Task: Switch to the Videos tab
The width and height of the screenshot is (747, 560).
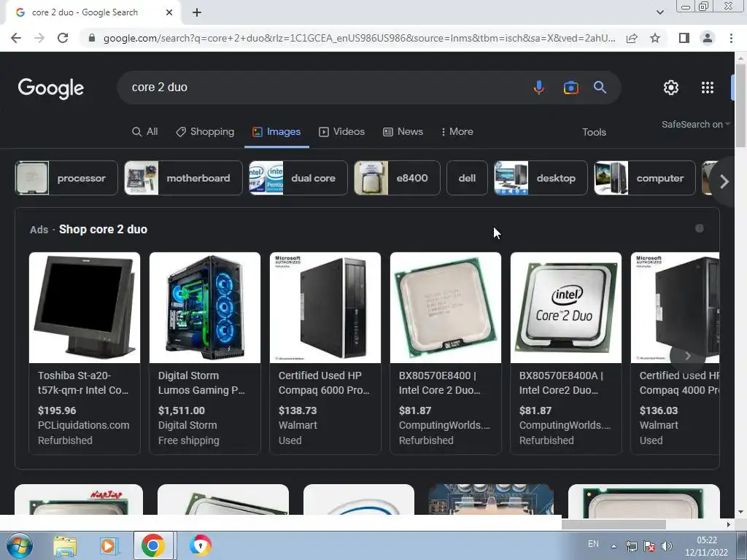Action: pyautogui.click(x=341, y=132)
